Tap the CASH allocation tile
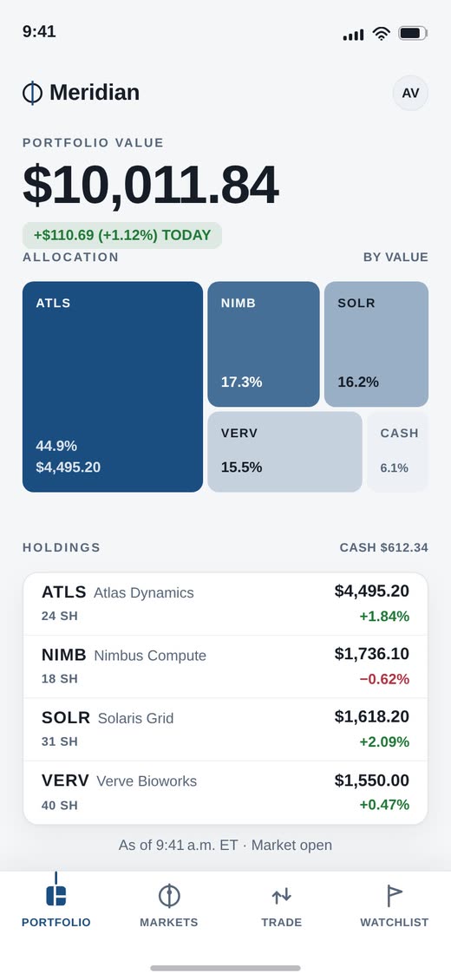The image size is (451, 980). tap(397, 452)
